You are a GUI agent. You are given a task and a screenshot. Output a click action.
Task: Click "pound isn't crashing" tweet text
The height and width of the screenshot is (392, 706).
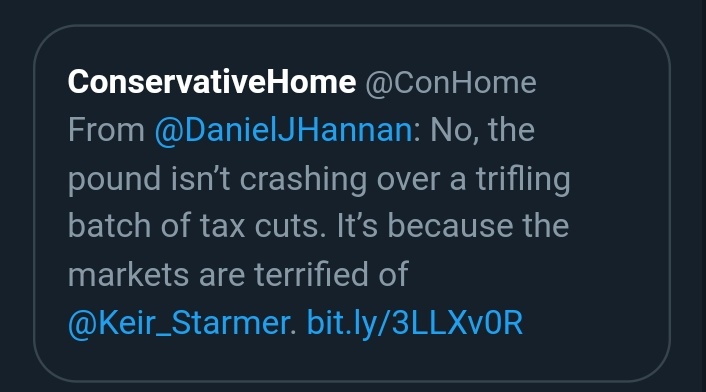click(x=217, y=179)
